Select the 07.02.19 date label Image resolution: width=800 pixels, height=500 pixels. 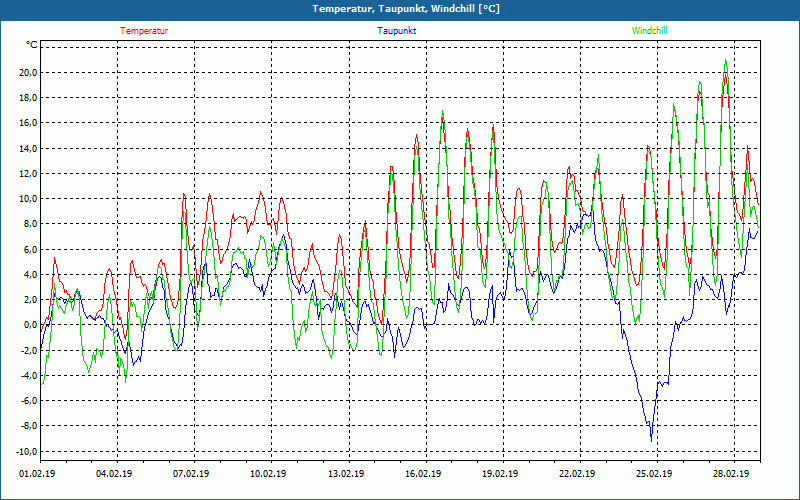pyautogui.click(x=191, y=473)
